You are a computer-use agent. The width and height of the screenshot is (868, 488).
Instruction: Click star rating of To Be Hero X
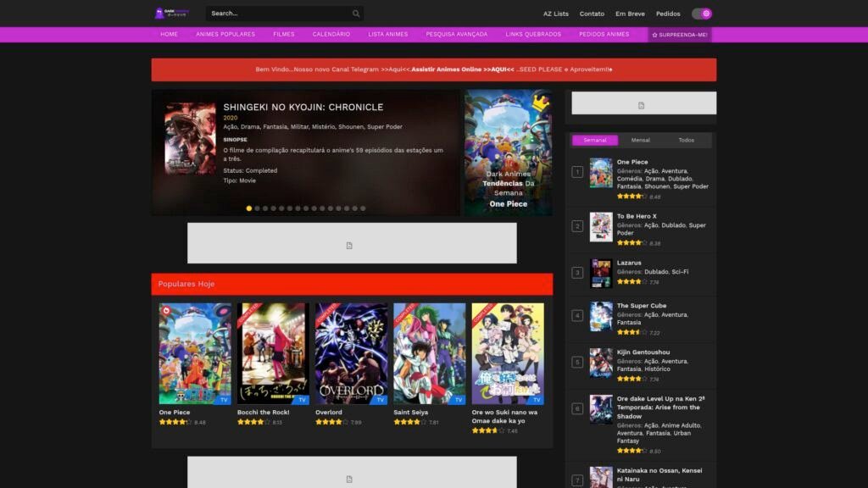(632, 243)
